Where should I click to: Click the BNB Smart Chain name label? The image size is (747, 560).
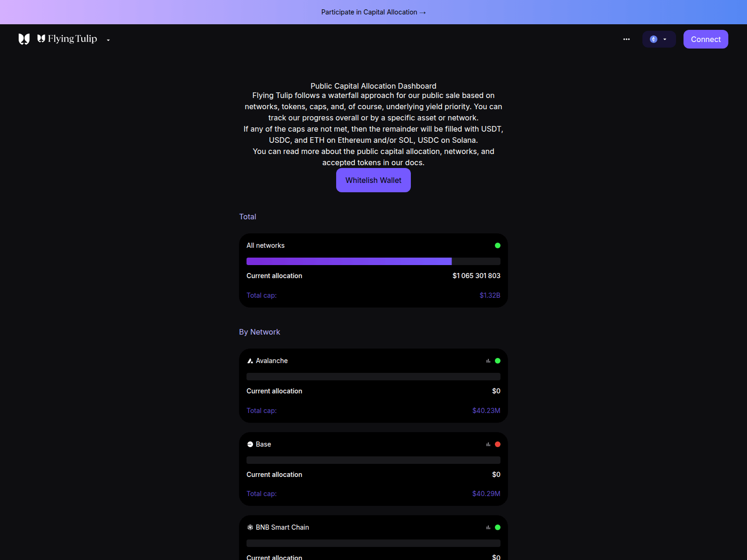pos(282,527)
